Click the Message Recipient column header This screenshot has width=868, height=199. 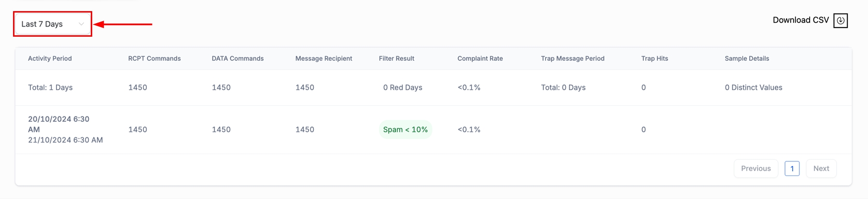click(x=323, y=58)
